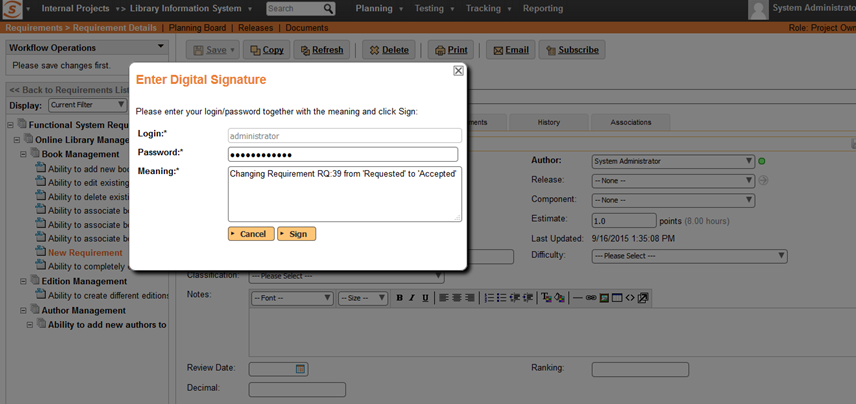Expand the Difficulty dropdown

coord(688,256)
